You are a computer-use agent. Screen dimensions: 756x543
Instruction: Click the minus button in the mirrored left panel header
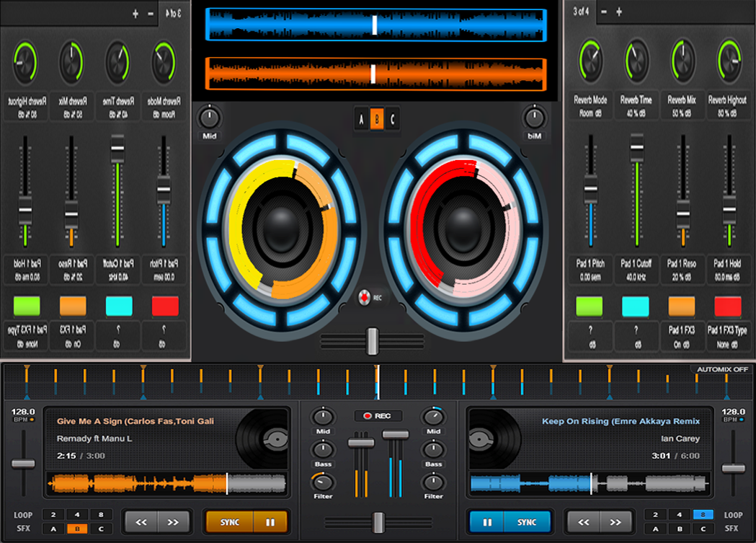tap(151, 14)
